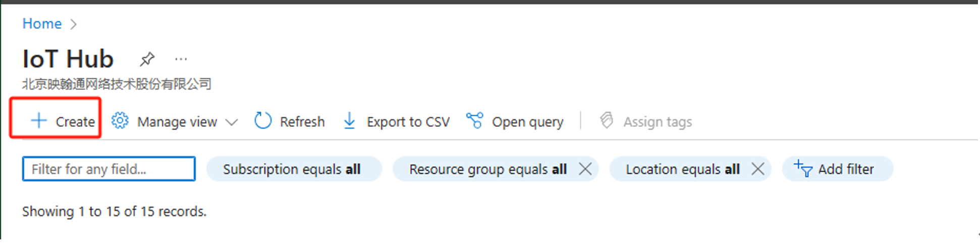Remove the Resource group filter
Screen dimensions: 980x252
[585, 169]
